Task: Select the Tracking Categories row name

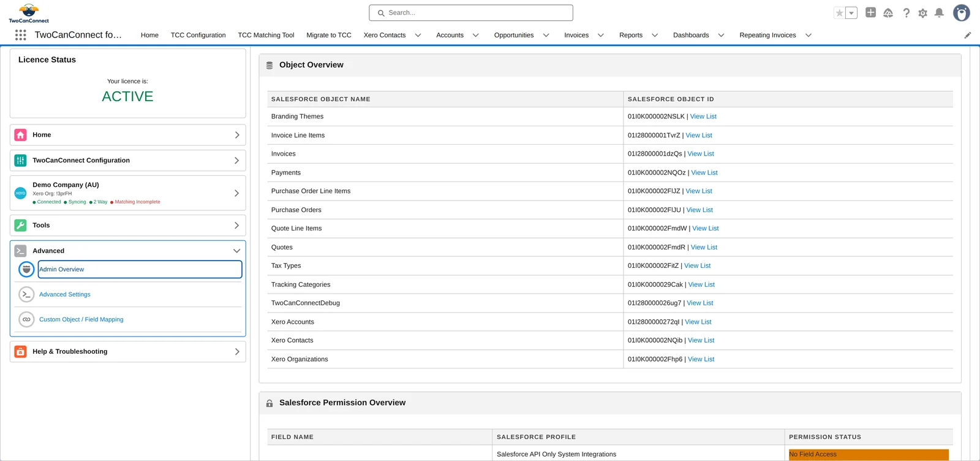Action: tap(301, 285)
